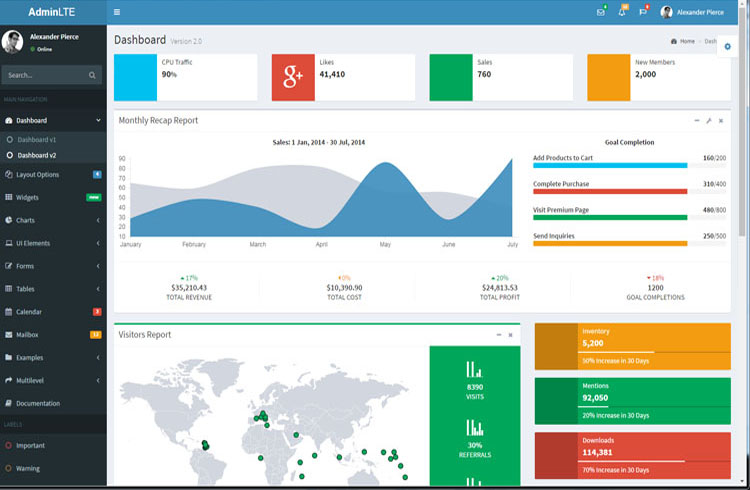Click the Add Products to Cart progress bar

pos(610,165)
